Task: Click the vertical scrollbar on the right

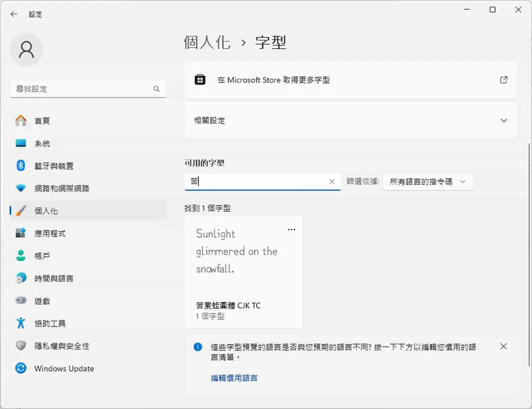Action: (529, 254)
